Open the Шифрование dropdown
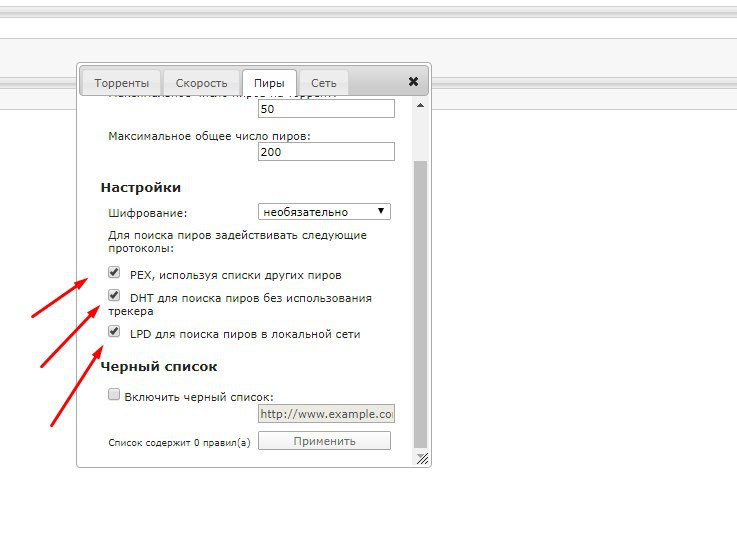 (x=324, y=212)
